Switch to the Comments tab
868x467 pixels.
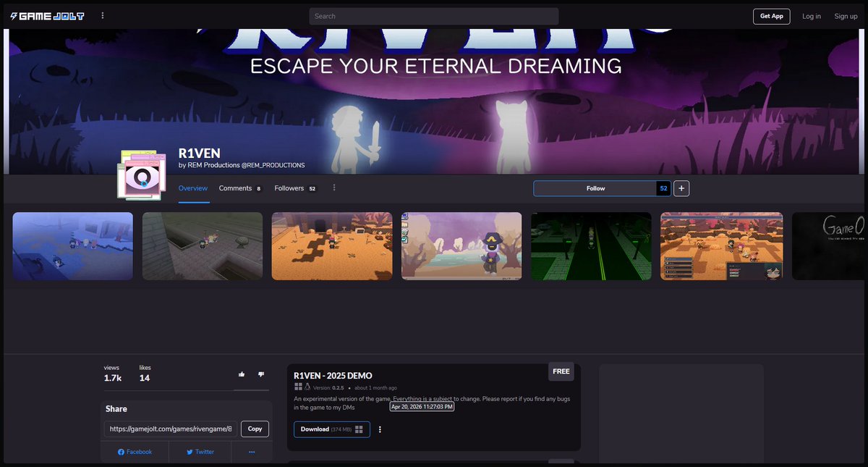(241, 188)
